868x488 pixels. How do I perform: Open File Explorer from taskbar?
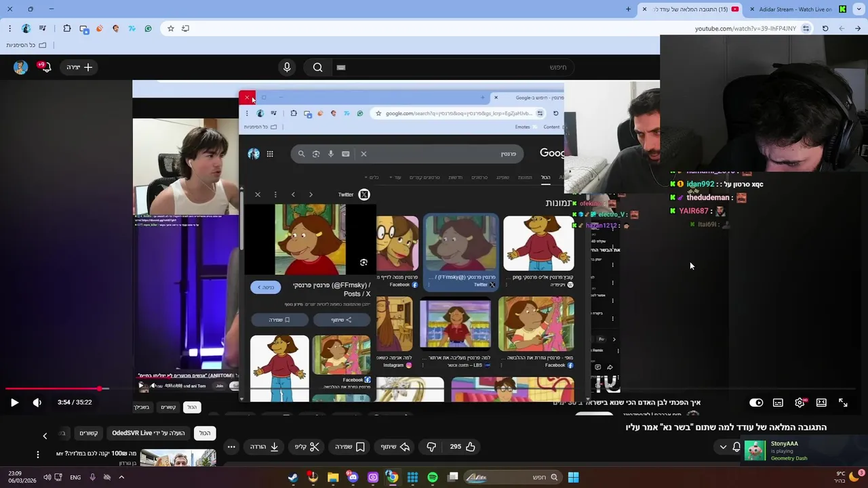333,477
